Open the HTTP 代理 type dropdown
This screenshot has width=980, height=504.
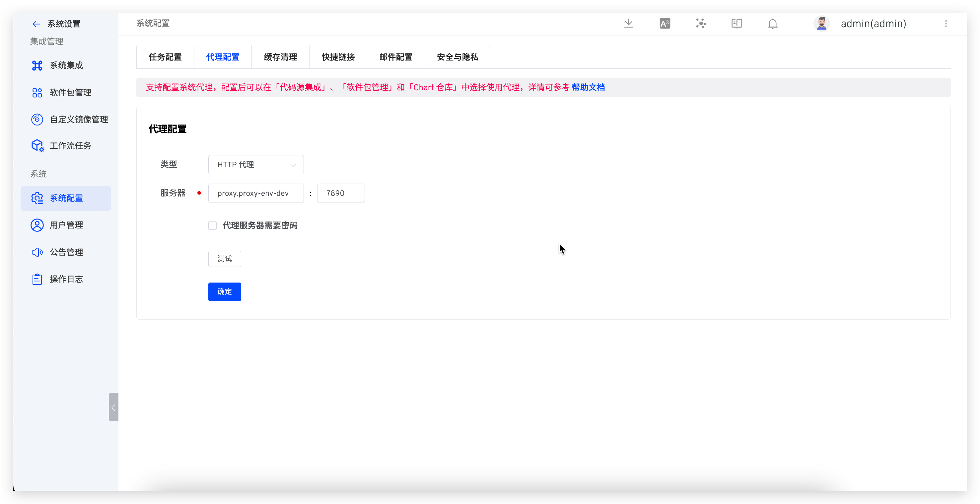pos(255,164)
